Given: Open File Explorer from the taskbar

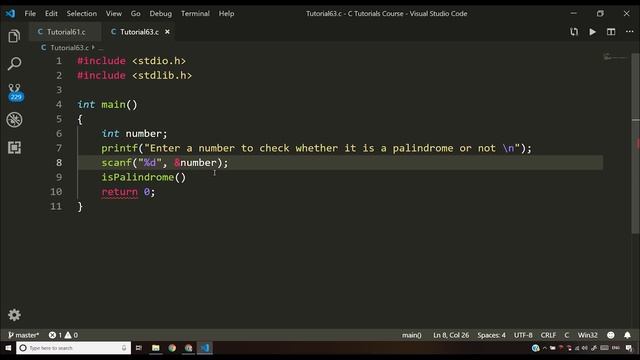Looking at the screenshot, I should [156, 348].
